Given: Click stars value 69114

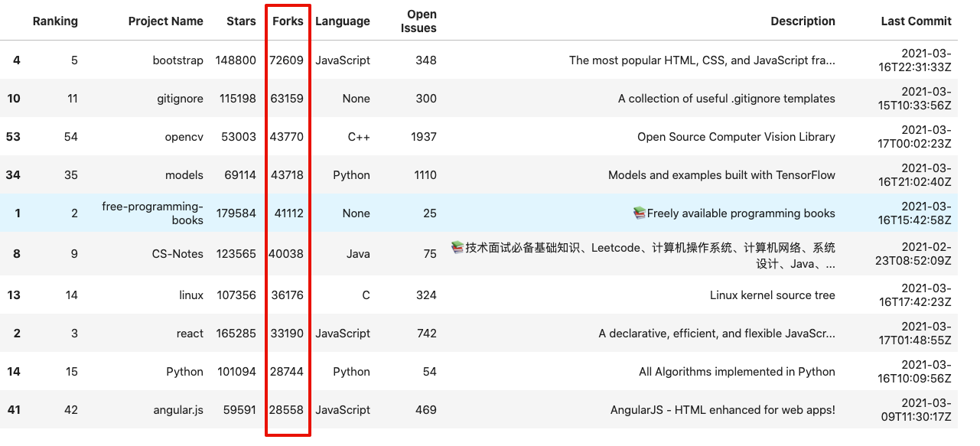Looking at the screenshot, I should (x=239, y=175).
